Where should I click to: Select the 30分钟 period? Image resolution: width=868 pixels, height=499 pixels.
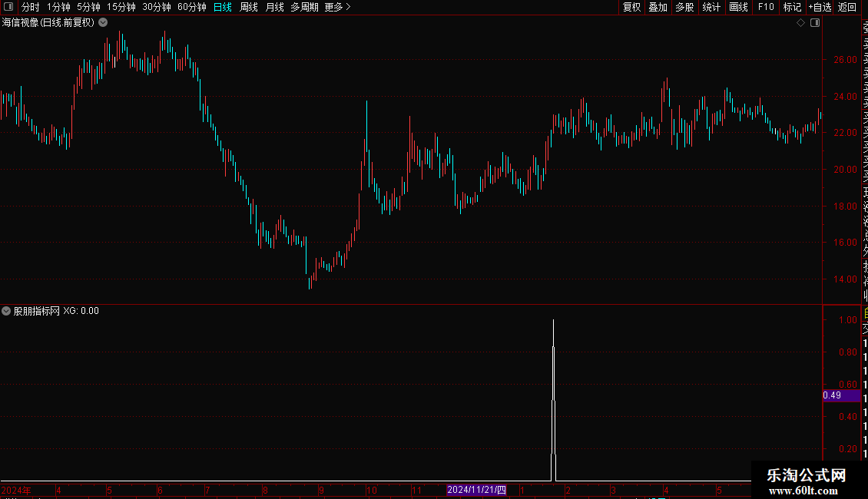click(x=157, y=7)
